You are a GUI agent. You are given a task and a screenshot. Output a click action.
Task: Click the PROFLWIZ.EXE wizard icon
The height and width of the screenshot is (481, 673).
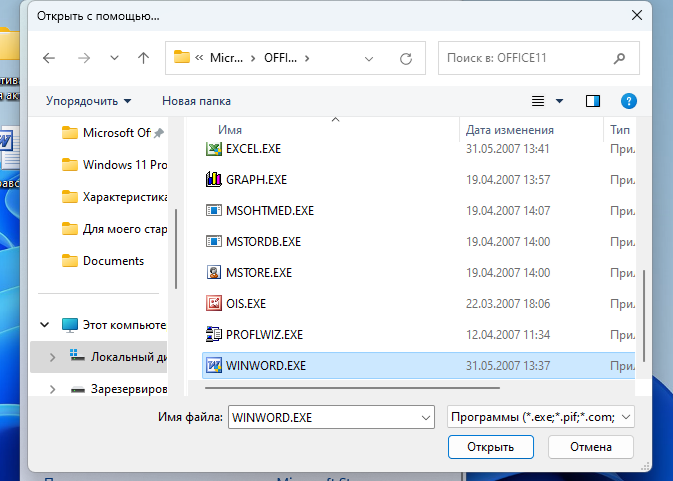[x=214, y=334]
